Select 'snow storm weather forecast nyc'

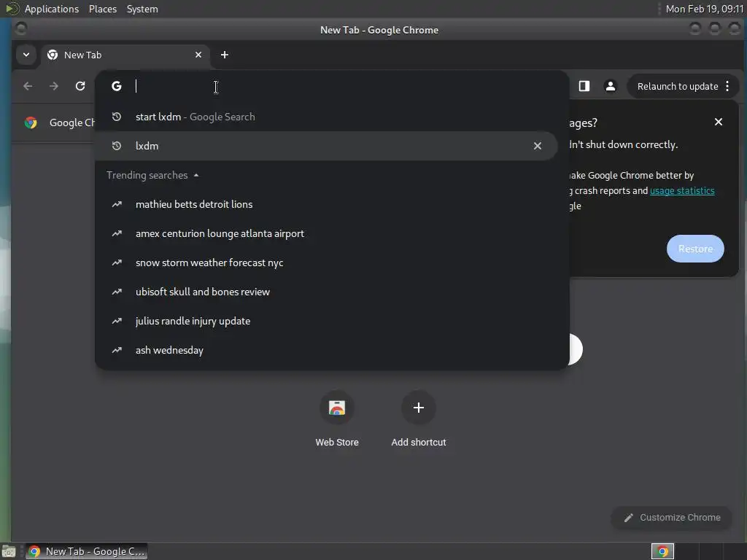tap(326, 262)
